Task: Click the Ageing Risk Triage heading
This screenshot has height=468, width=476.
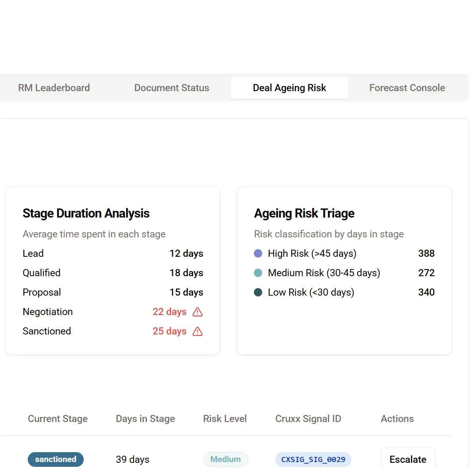Action: 304,214
